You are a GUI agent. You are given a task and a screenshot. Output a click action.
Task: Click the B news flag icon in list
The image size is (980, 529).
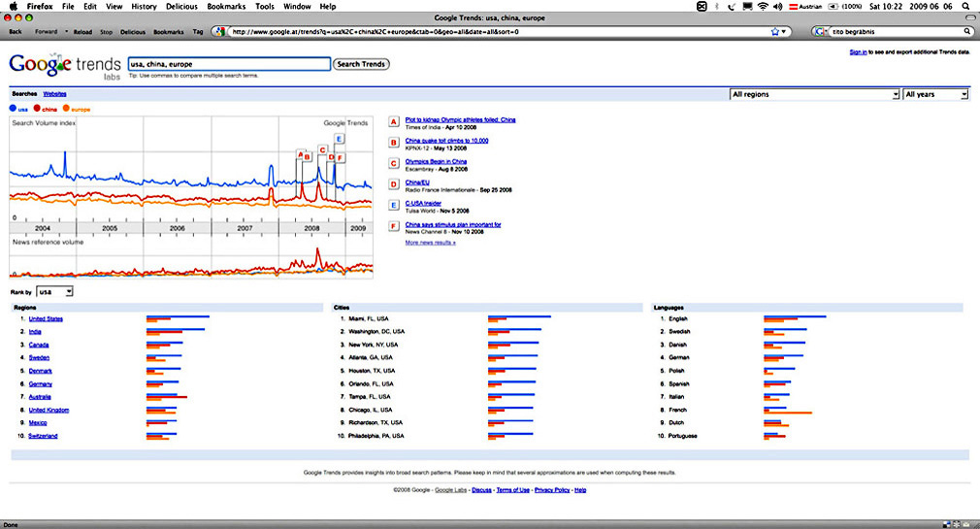point(394,143)
